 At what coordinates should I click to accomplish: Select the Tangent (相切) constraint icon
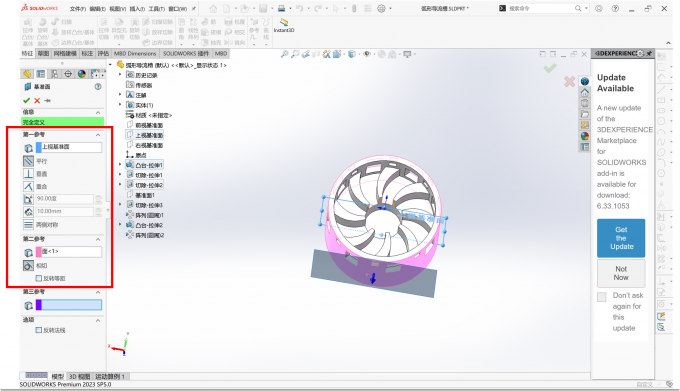point(28,265)
